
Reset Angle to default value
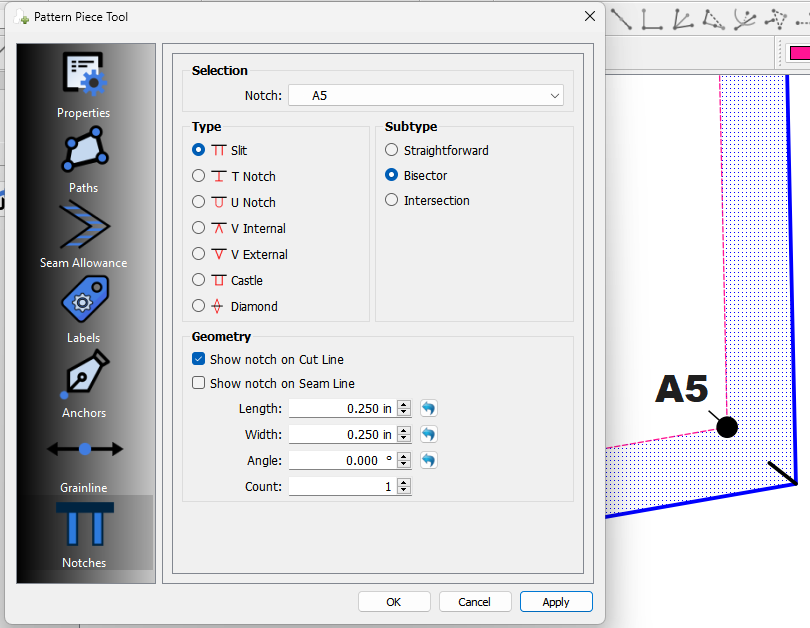coord(428,460)
